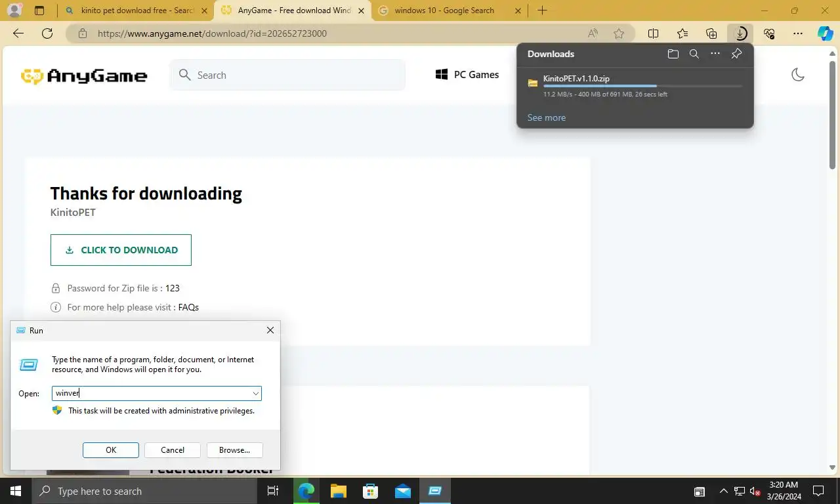Click Browse... in the Run dialog

coord(234,450)
